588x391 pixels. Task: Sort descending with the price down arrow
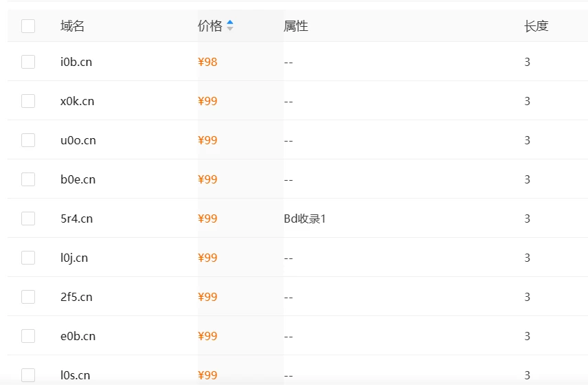[x=230, y=29]
